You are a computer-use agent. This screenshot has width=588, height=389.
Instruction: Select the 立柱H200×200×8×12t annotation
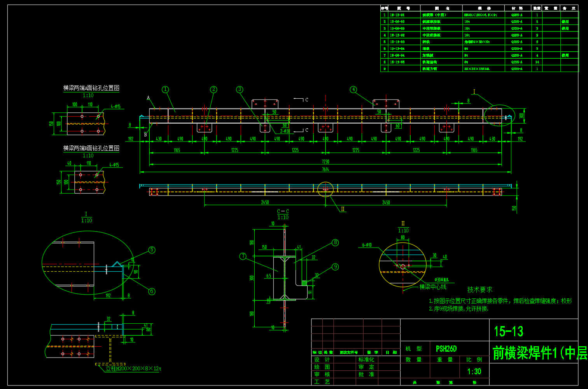pyautogui.click(x=133, y=368)
